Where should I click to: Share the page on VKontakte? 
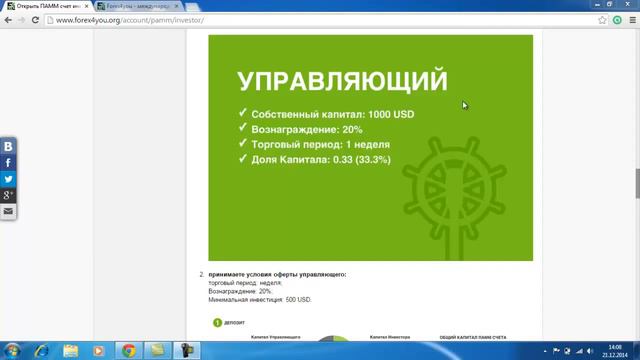(8, 146)
